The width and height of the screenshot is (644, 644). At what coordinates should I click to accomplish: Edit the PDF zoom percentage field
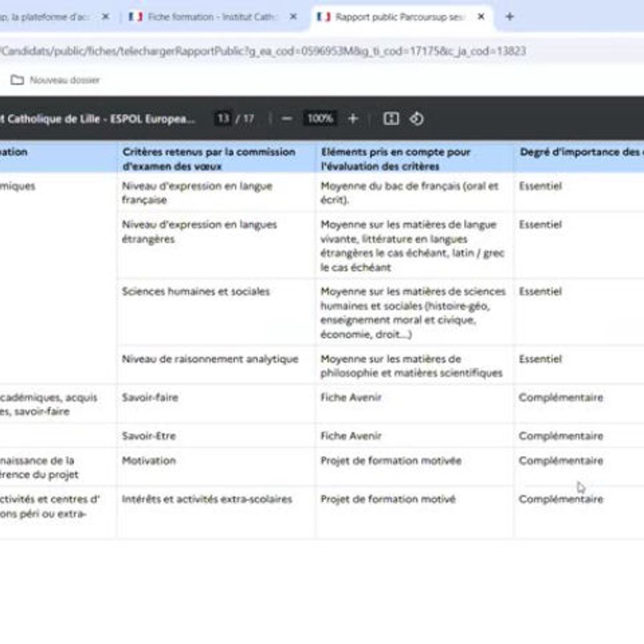320,119
